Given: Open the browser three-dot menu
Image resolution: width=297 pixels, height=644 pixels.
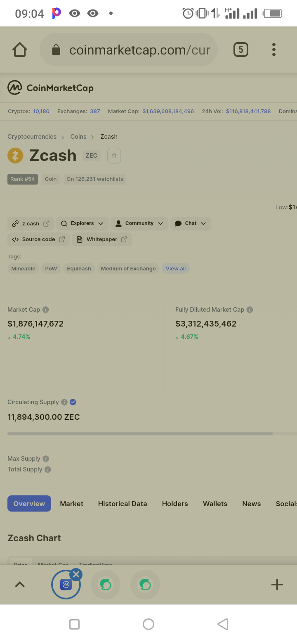Looking at the screenshot, I should (273, 50).
